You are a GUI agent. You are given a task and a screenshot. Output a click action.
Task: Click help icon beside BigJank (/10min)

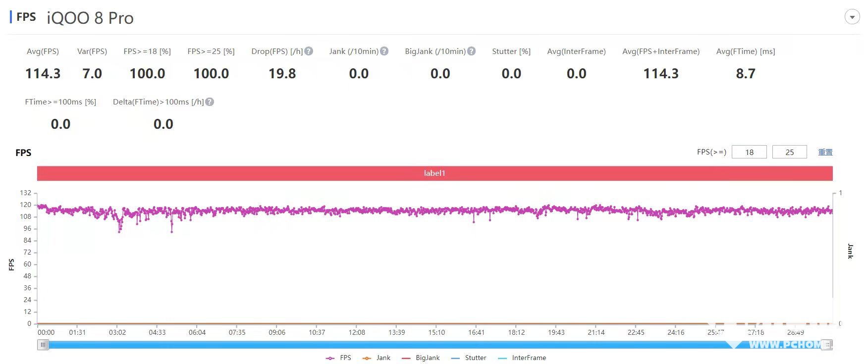[x=472, y=51]
